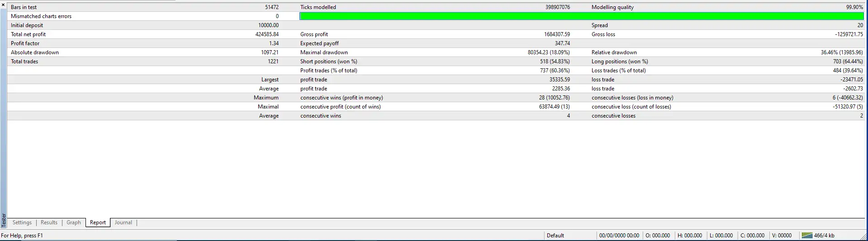The height and width of the screenshot is (241, 868).
Task: Click the green modelling quality bar
Action: pyautogui.click(x=581, y=16)
